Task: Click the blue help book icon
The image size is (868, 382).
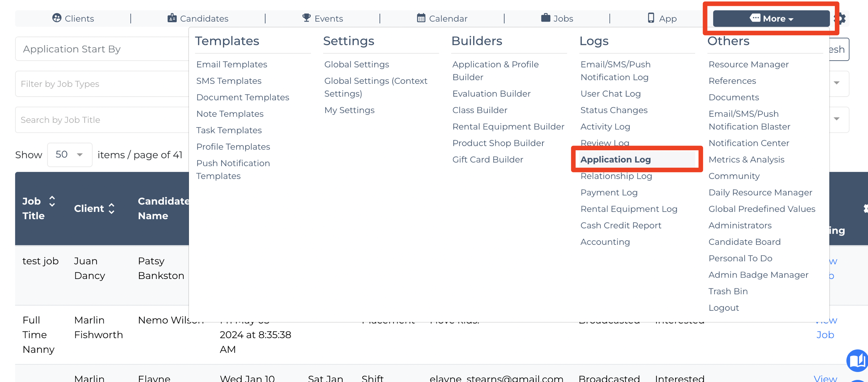Action: [x=858, y=360]
